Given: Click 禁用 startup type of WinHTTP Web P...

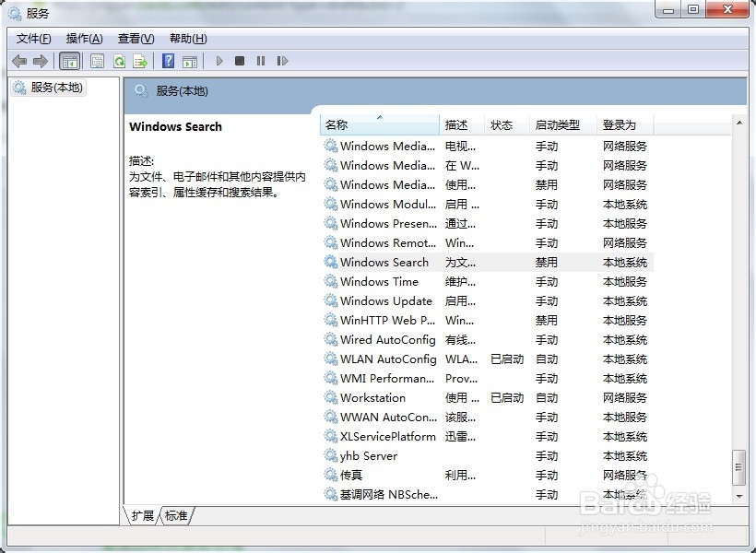Looking at the screenshot, I should pyautogui.click(x=547, y=320).
